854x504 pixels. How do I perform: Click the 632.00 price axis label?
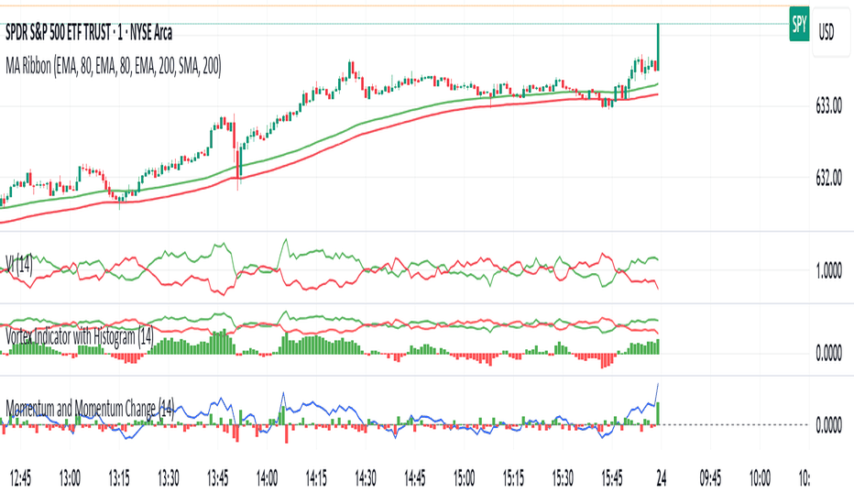coord(828,178)
